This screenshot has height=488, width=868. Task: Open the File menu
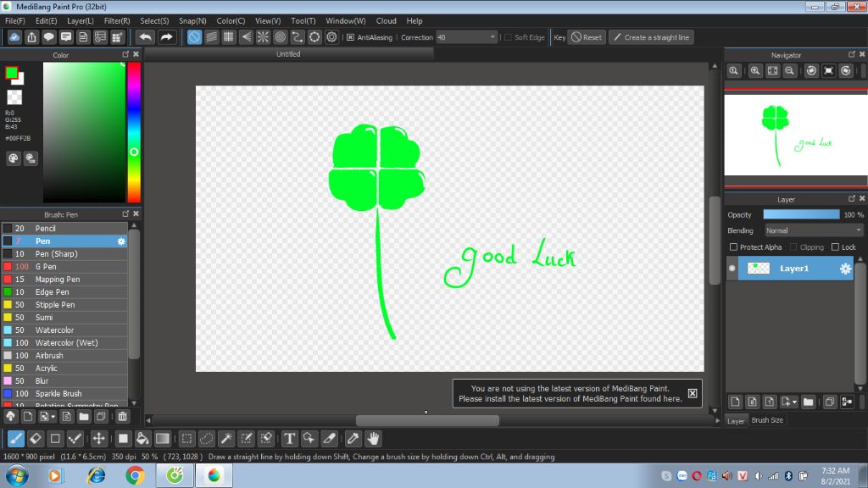point(15,20)
